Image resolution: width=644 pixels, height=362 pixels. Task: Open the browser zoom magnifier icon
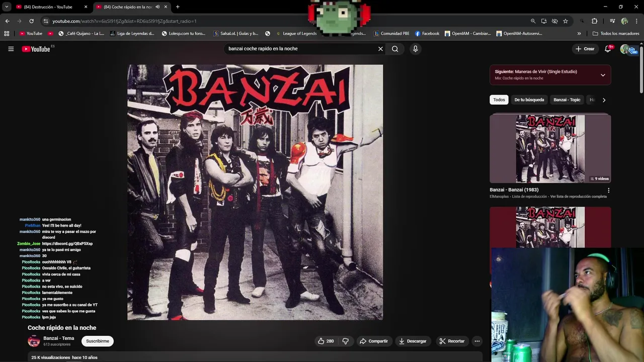point(533,21)
